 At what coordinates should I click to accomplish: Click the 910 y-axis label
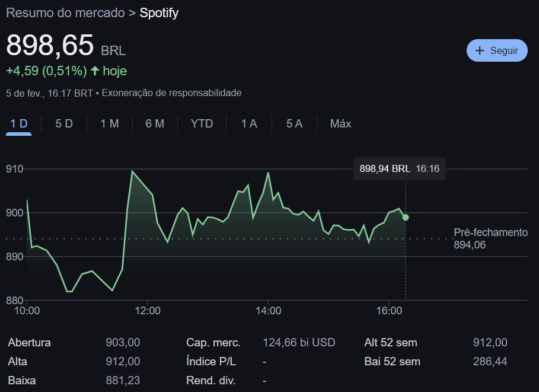(15, 169)
